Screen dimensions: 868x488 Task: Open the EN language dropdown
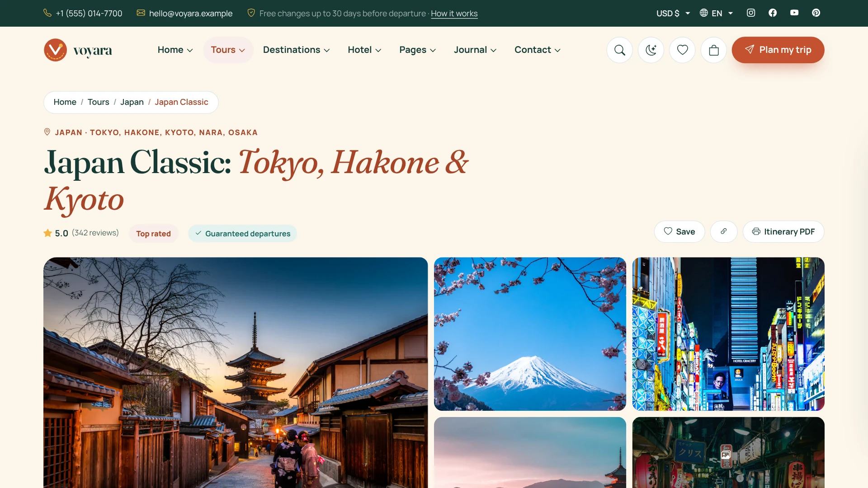pos(717,14)
